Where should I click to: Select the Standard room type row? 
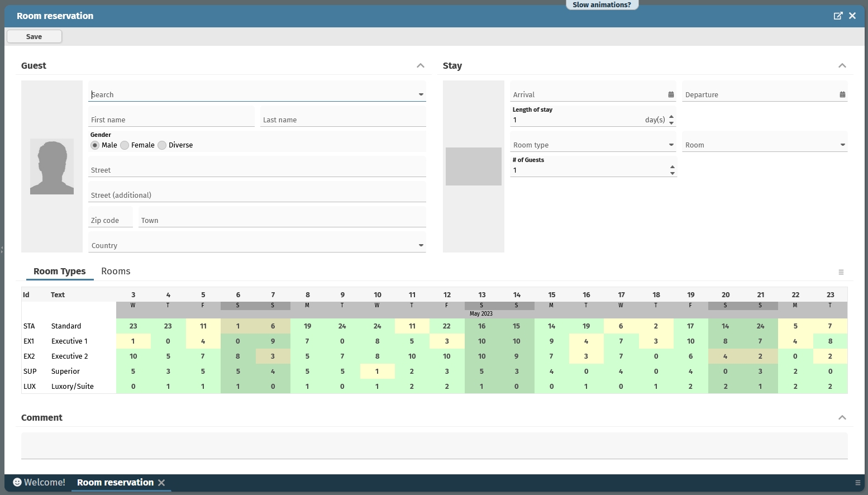tap(435, 326)
